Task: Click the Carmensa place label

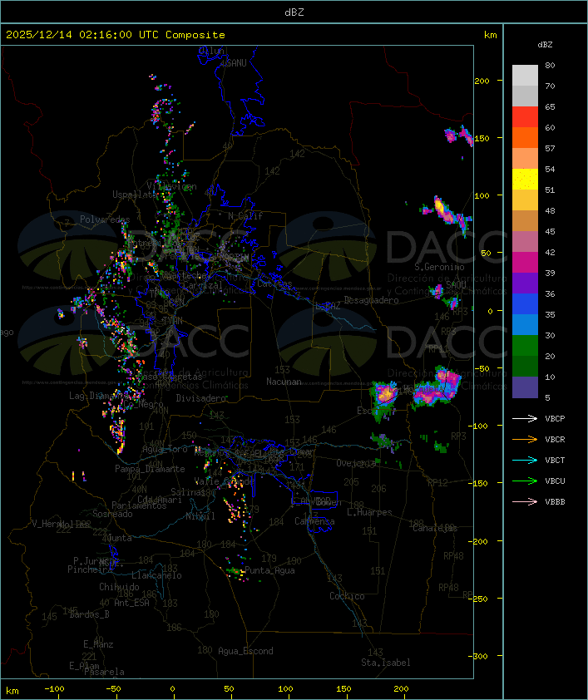Action: click(x=314, y=521)
